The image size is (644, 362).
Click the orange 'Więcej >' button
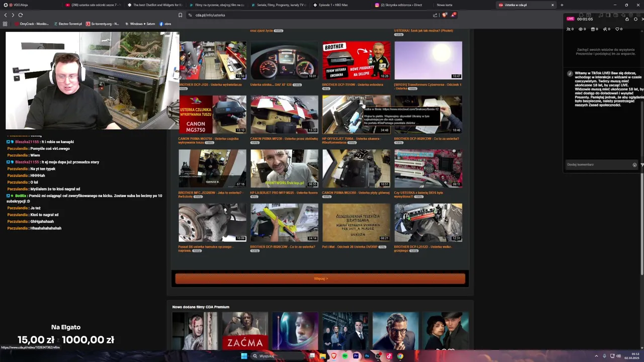point(320,279)
